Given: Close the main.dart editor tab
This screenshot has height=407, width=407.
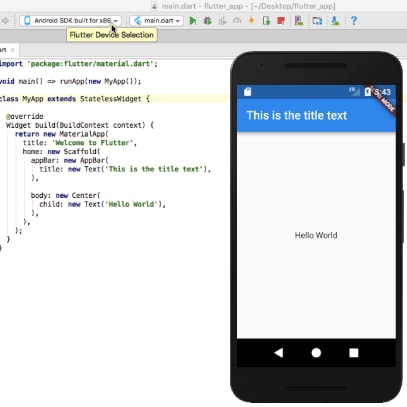Looking at the screenshot, I should 13,50.
